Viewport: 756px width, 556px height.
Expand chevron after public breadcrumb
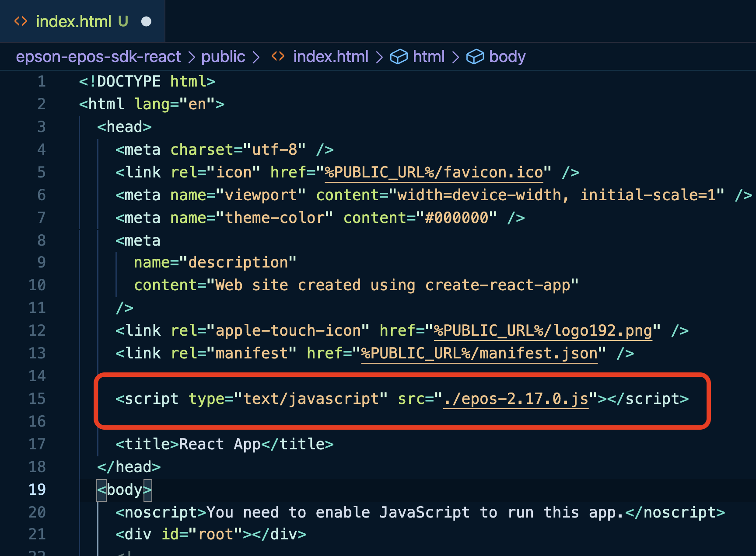pyautogui.click(x=256, y=57)
